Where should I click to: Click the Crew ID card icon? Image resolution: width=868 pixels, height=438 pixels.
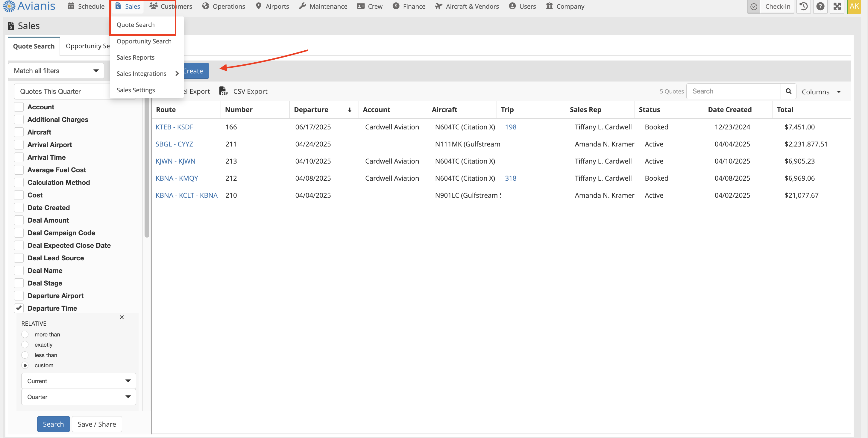(x=361, y=6)
